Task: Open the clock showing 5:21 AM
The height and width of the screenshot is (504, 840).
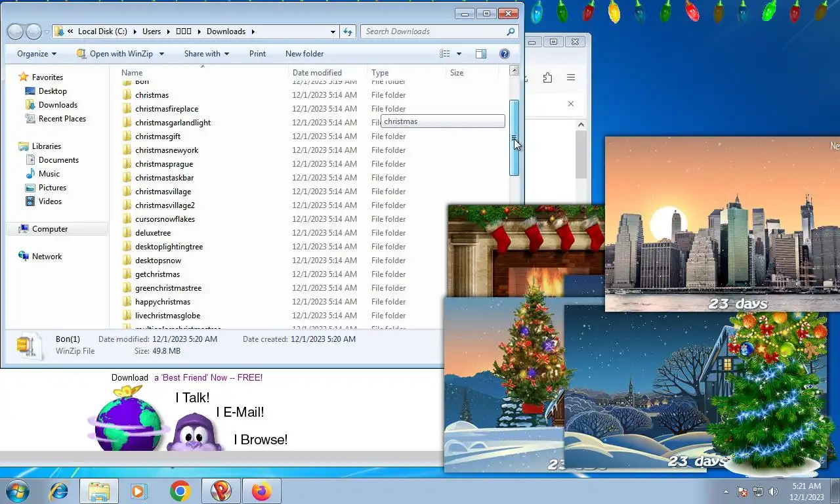Action: coord(807,492)
